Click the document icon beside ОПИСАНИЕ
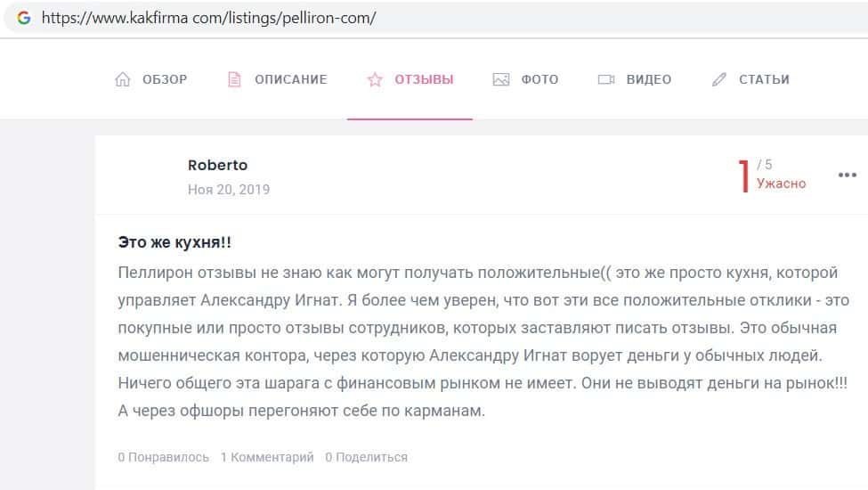Screen dimensions: 868x490 pos(235,79)
